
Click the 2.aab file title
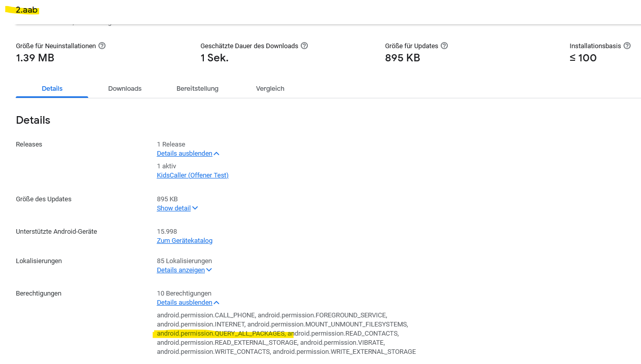[26, 10]
